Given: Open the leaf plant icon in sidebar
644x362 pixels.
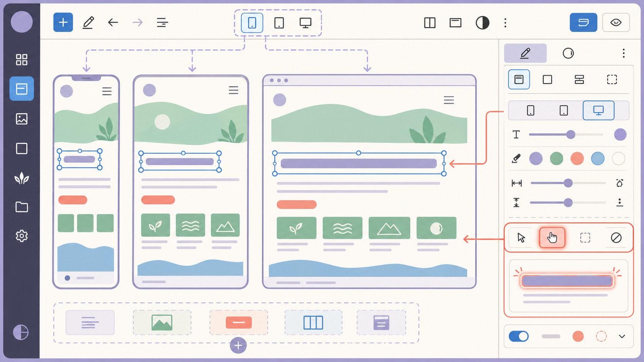Looking at the screenshot, I should (x=22, y=178).
